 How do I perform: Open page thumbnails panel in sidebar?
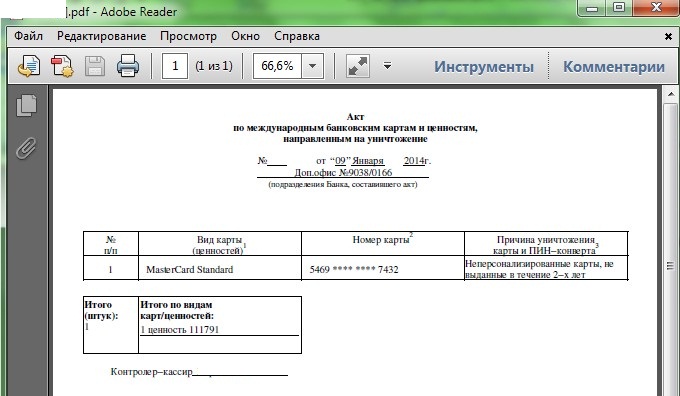26,105
